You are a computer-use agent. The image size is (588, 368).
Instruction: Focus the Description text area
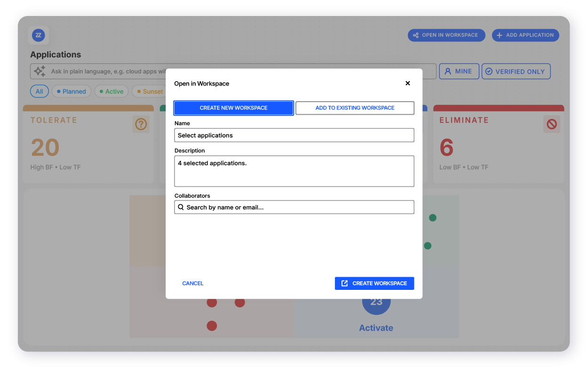click(294, 171)
